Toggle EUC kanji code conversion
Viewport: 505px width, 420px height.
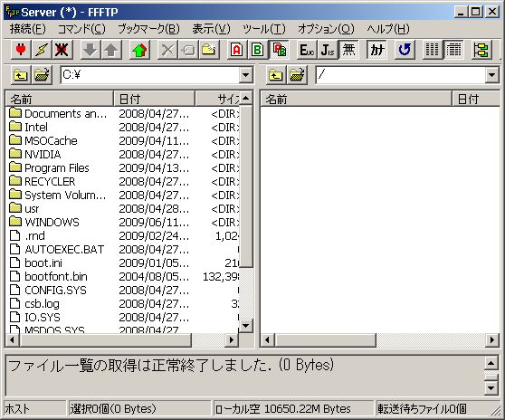point(307,50)
